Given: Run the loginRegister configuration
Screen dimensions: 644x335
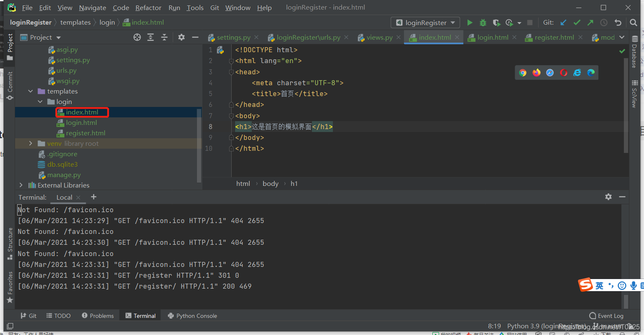Looking at the screenshot, I should click(x=470, y=23).
